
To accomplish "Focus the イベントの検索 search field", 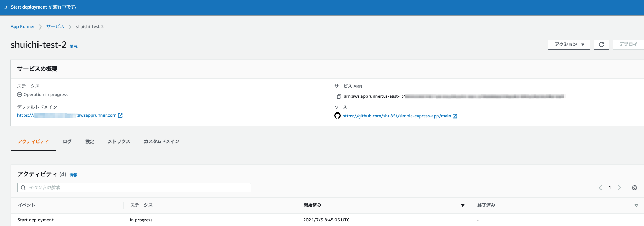I will [134, 188].
